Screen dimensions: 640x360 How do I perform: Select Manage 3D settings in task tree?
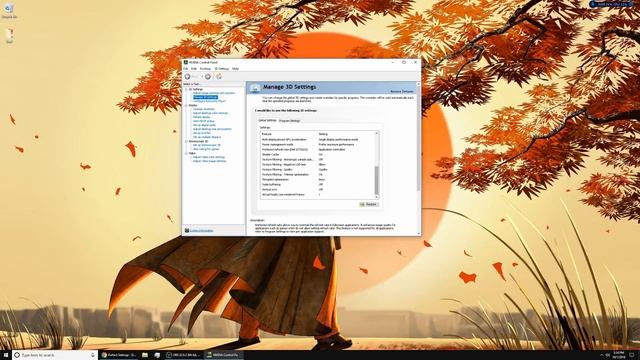[x=205, y=97]
